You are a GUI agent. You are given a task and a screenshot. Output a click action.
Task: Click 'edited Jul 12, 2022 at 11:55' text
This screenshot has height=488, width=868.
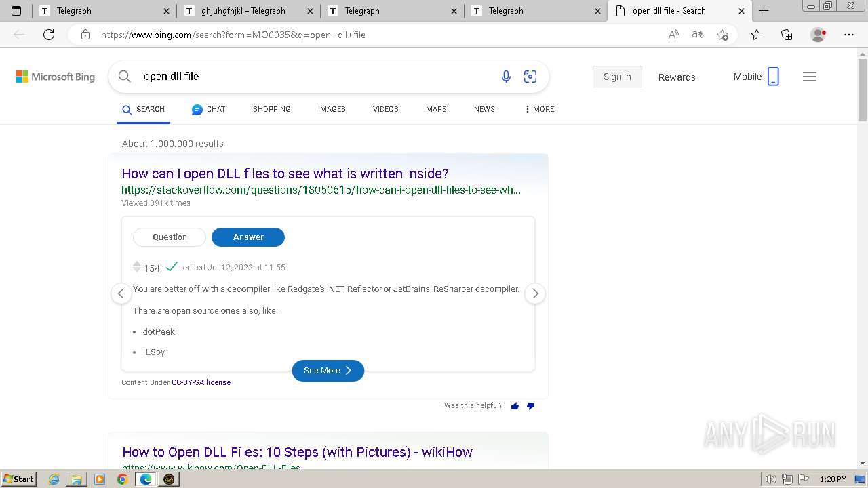click(234, 268)
